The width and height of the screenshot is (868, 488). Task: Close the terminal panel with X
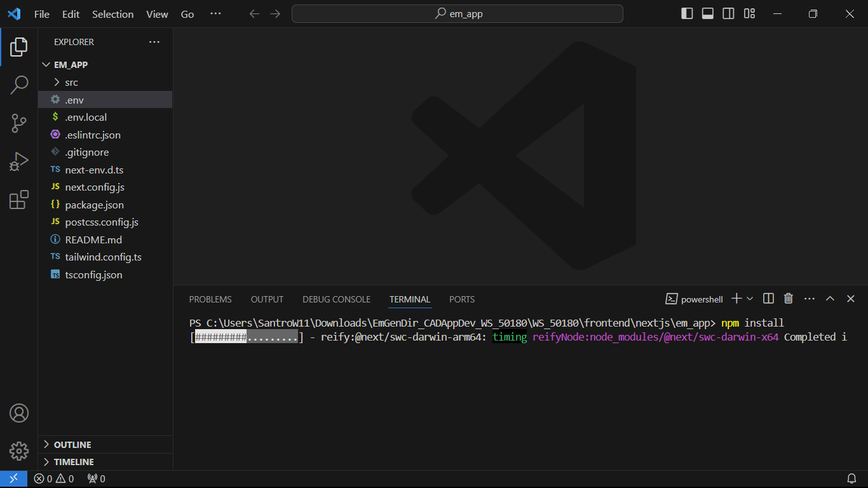click(851, 299)
